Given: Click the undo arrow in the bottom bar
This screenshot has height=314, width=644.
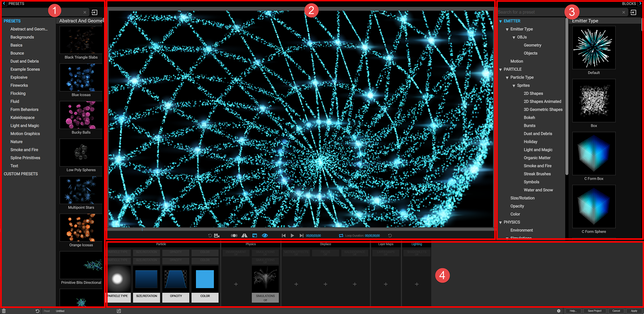Looking at the screenshot, I should pos(37,311).
